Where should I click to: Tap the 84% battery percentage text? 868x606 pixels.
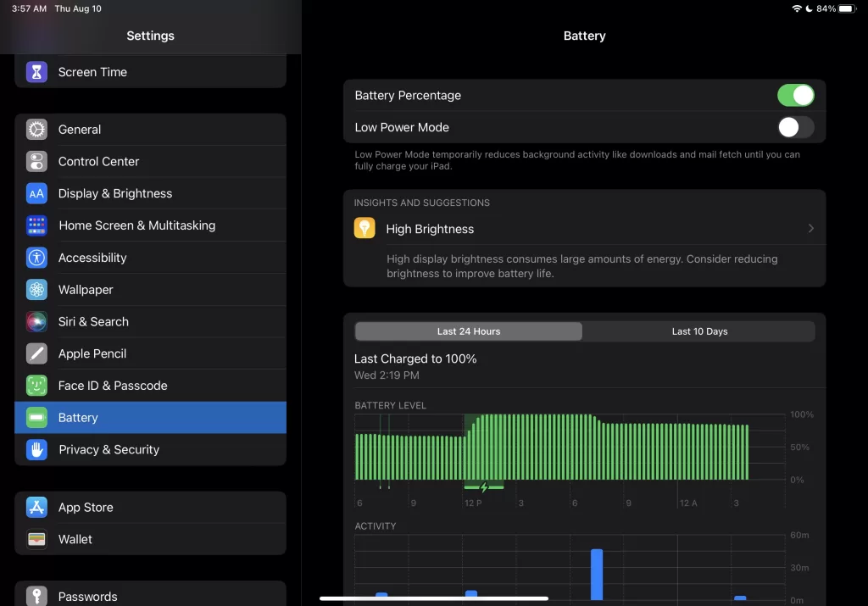click(826, 8)
